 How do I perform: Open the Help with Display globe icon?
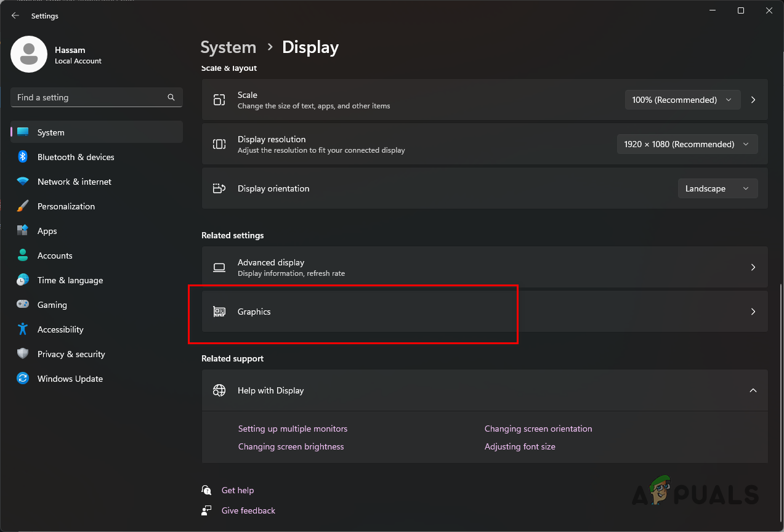point(219,390)
